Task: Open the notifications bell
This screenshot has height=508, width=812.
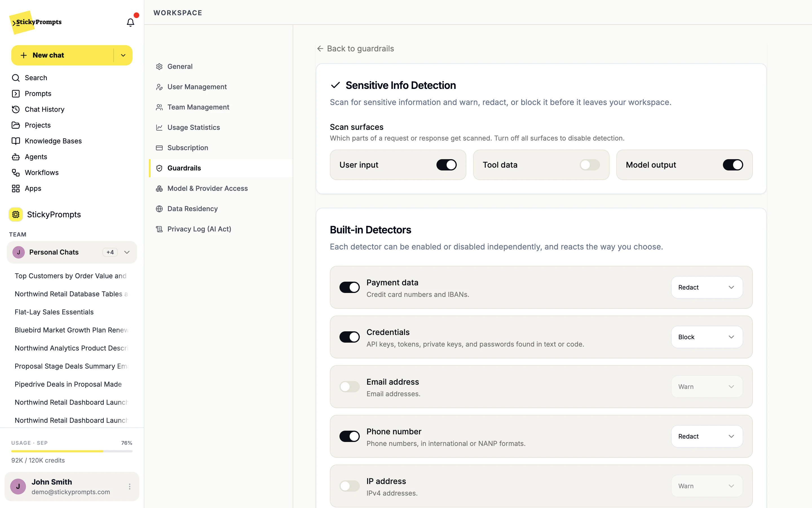Action: pos(130,22)
